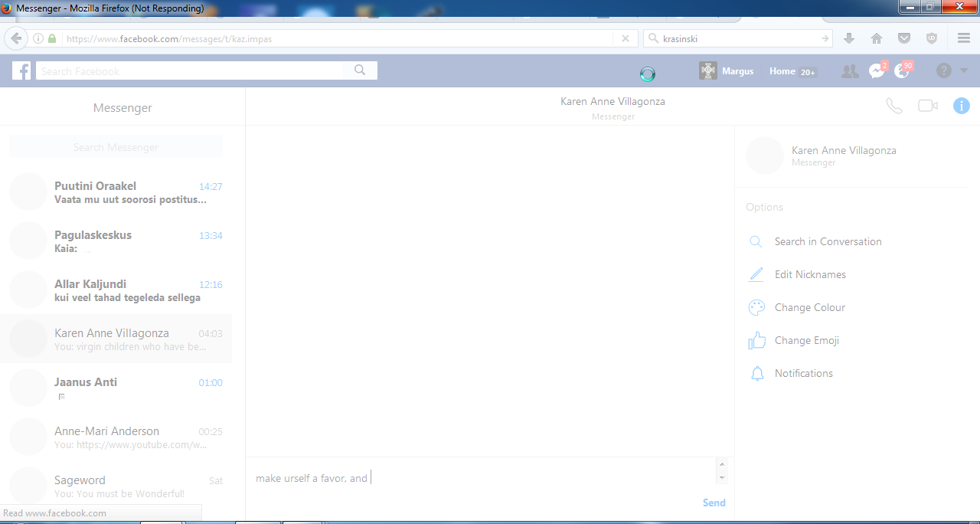
Task: Open Search in Conversation option
Action: (828, 241)
